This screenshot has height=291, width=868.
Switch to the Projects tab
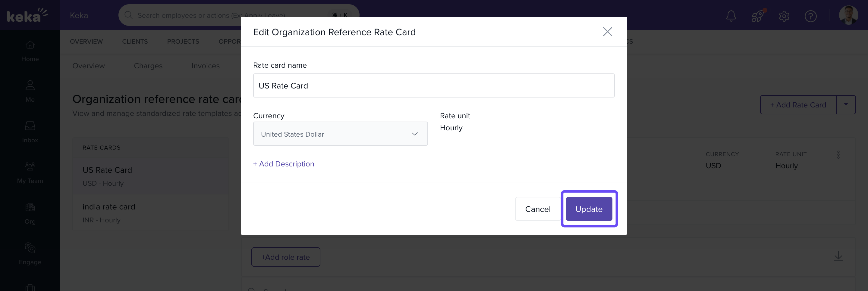[183, 42]
